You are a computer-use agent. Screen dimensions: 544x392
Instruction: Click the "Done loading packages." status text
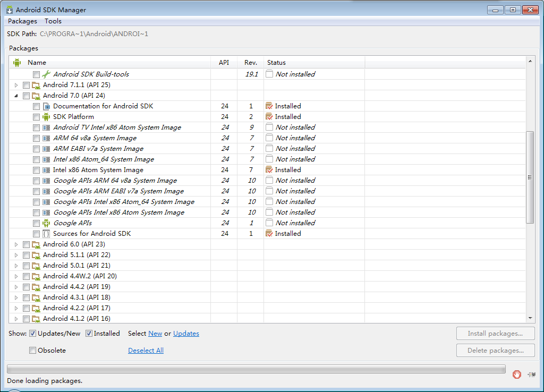coord(45,381)
